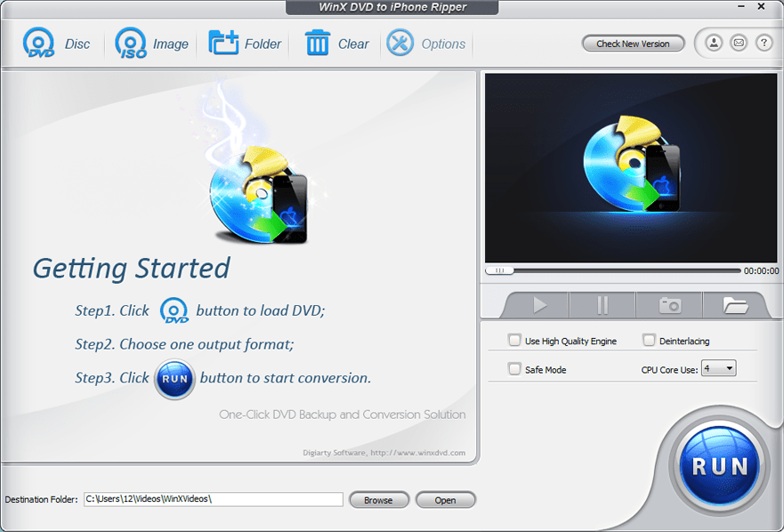Turn on Deinterlacing

coord(650,340)
